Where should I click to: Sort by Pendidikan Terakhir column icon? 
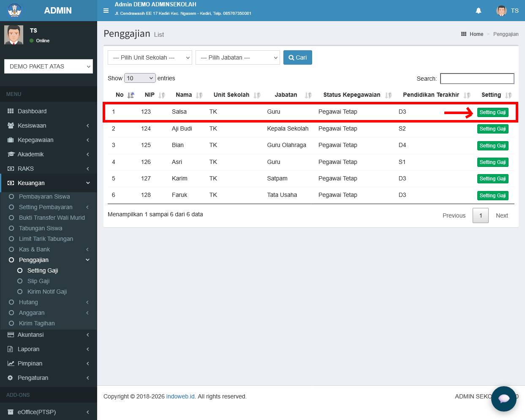point(467,95)
